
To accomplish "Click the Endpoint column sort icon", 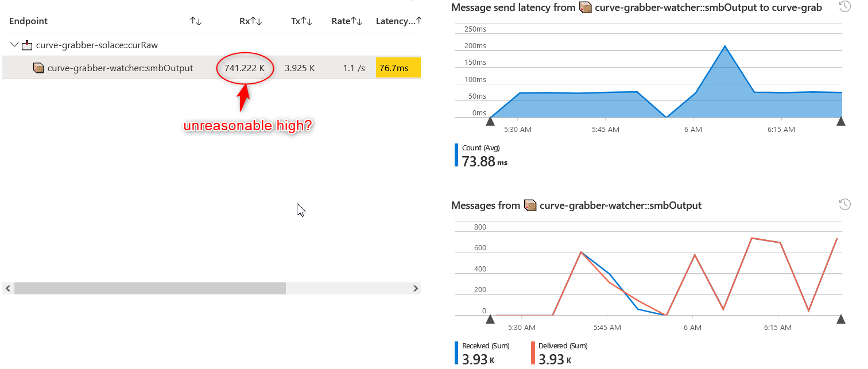I will [x=195, y=21].
